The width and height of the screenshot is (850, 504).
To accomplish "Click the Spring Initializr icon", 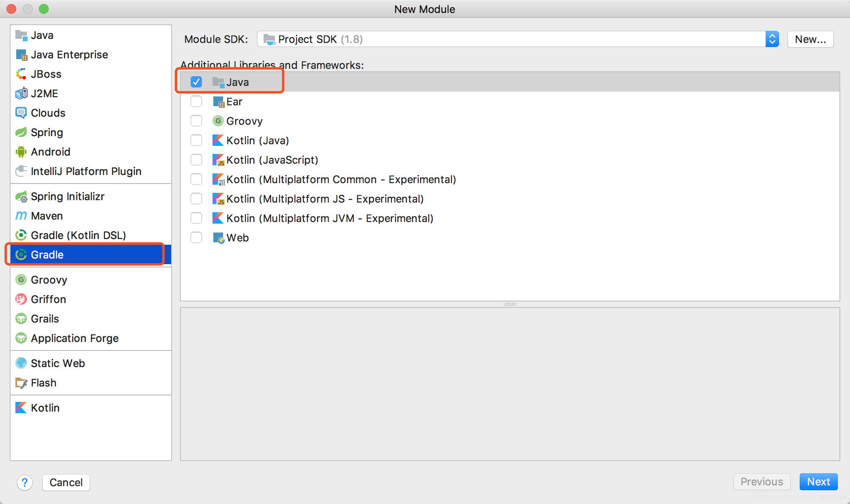I will pos(21,196).
